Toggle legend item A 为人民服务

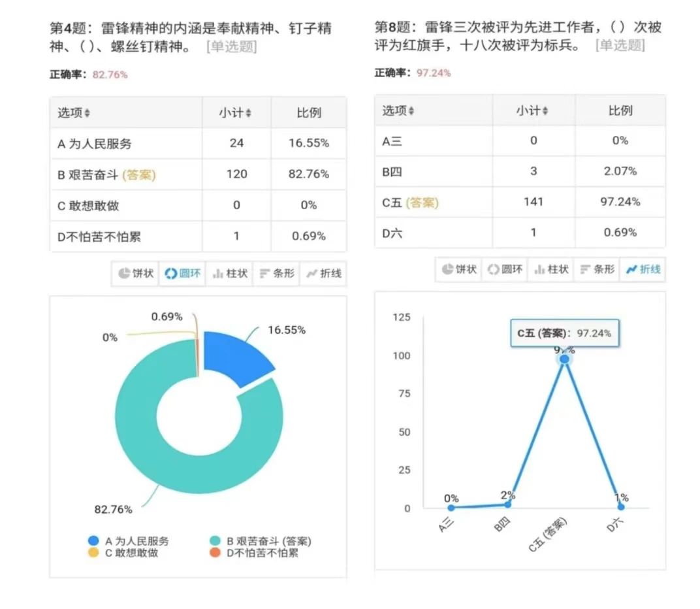click(128, 541)
